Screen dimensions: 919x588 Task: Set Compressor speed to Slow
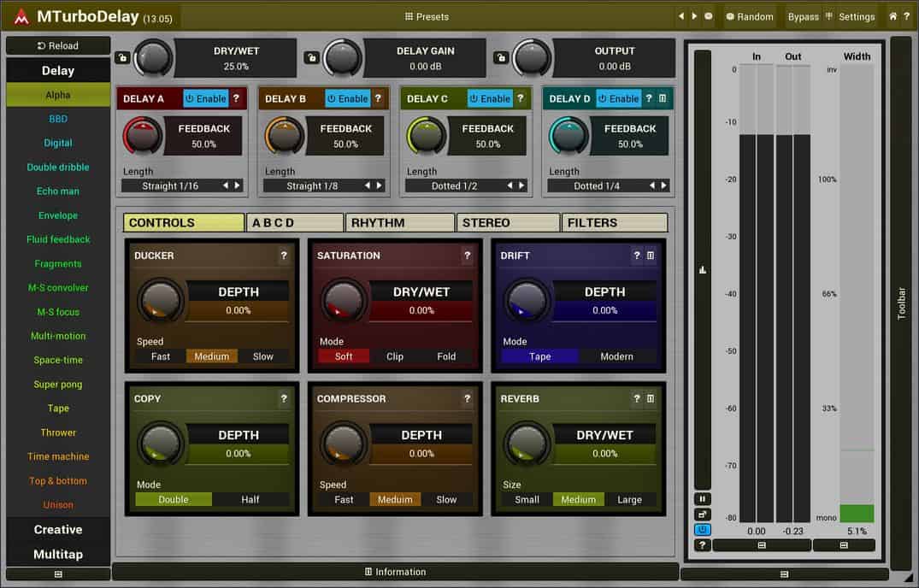click(446, 500)
